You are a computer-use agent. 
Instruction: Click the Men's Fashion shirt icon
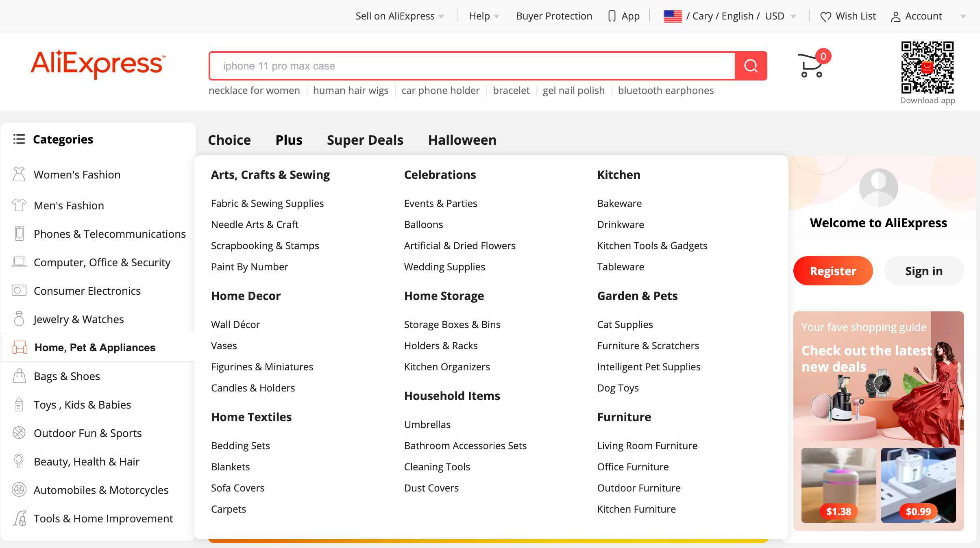(x=19, y=205)
